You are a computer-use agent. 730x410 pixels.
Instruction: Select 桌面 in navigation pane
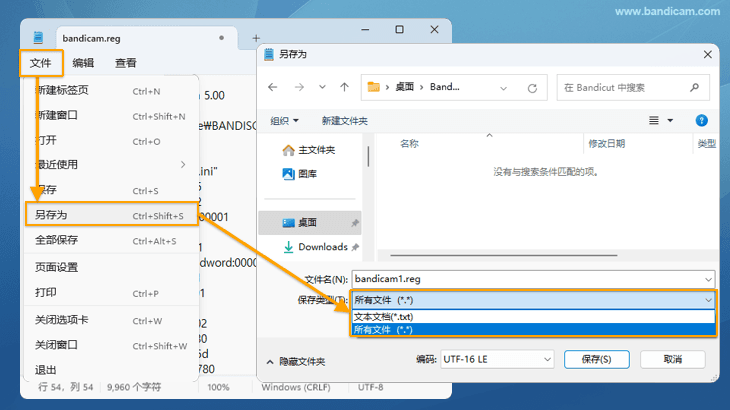(309, 223)
